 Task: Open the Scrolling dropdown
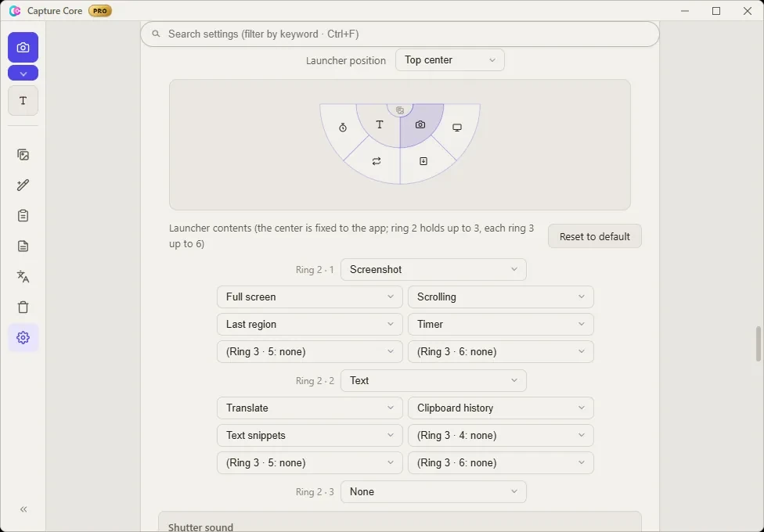tap(500, 297)
